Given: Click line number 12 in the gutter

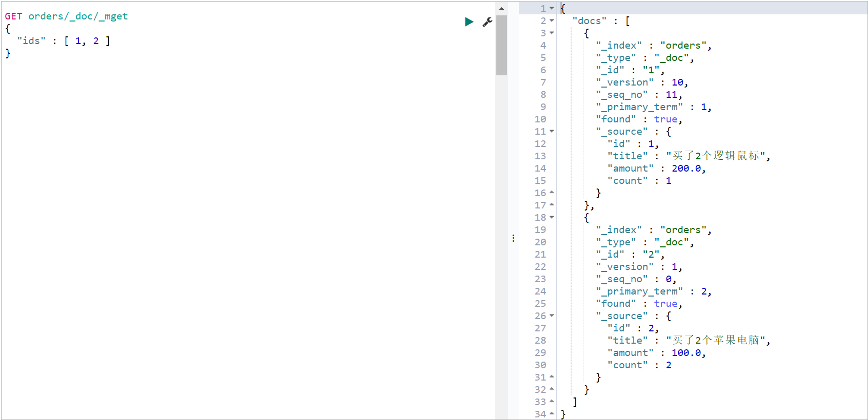Looking at the screenshot, I should tap(540, 144).
